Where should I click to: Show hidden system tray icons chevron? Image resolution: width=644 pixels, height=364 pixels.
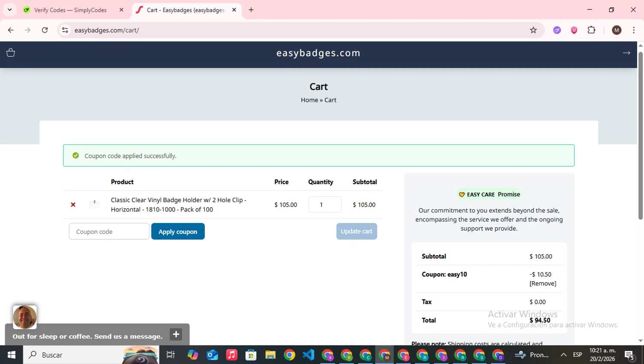point(563,355)
